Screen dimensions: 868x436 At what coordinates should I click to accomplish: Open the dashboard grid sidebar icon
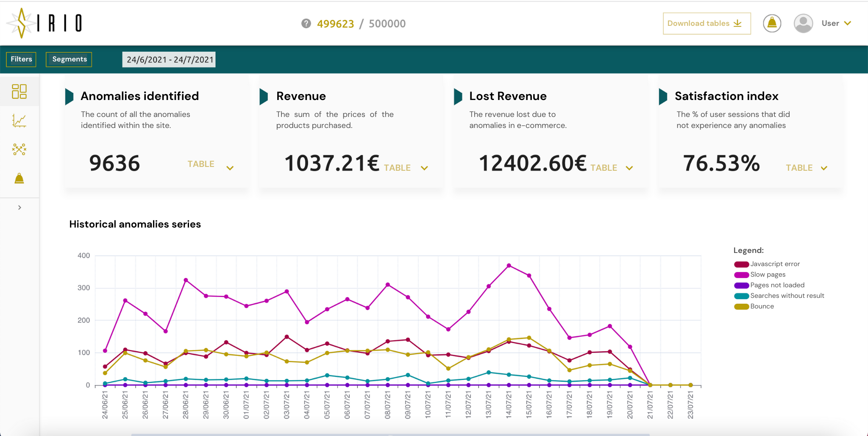click(x=19, y=91)
